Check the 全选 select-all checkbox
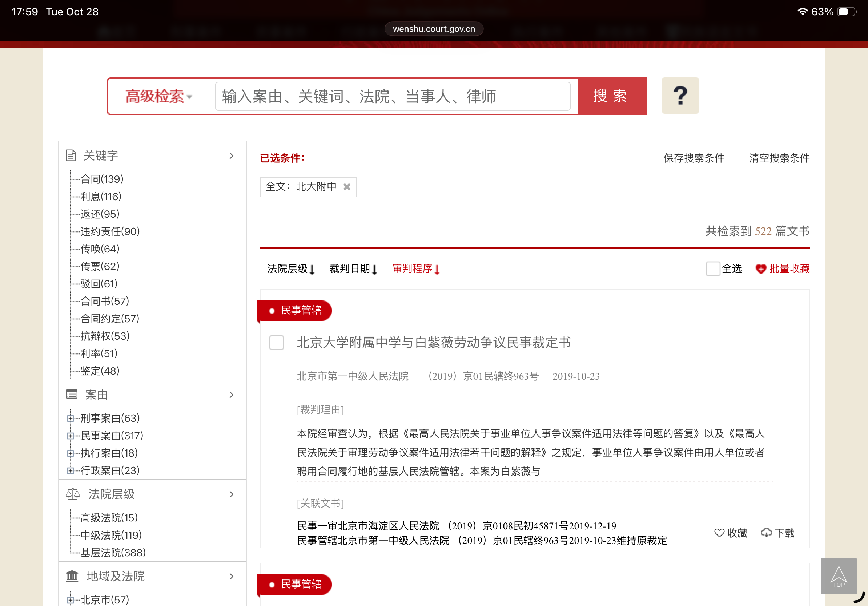Screen dimensions: 868x606 [713, 269]
